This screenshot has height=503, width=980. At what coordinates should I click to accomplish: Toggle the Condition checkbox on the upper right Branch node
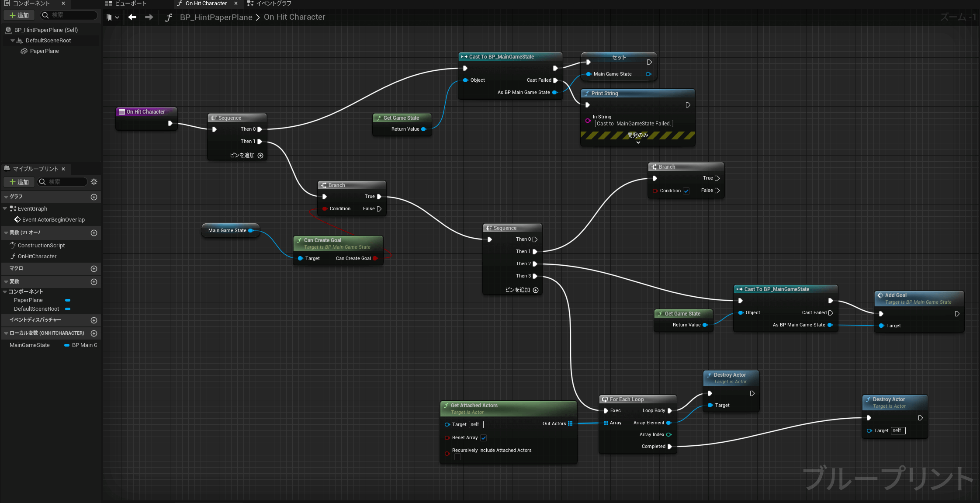coord(686,191)
